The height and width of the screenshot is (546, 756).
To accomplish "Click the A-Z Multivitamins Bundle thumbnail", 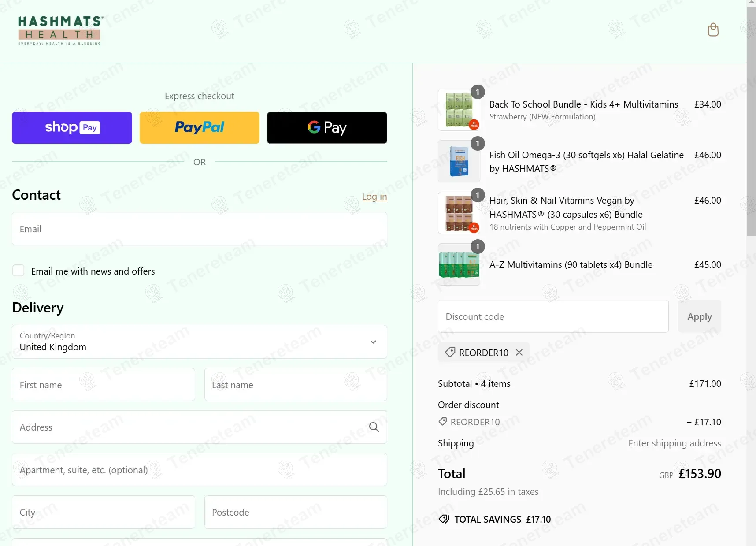I will point(459,264).
